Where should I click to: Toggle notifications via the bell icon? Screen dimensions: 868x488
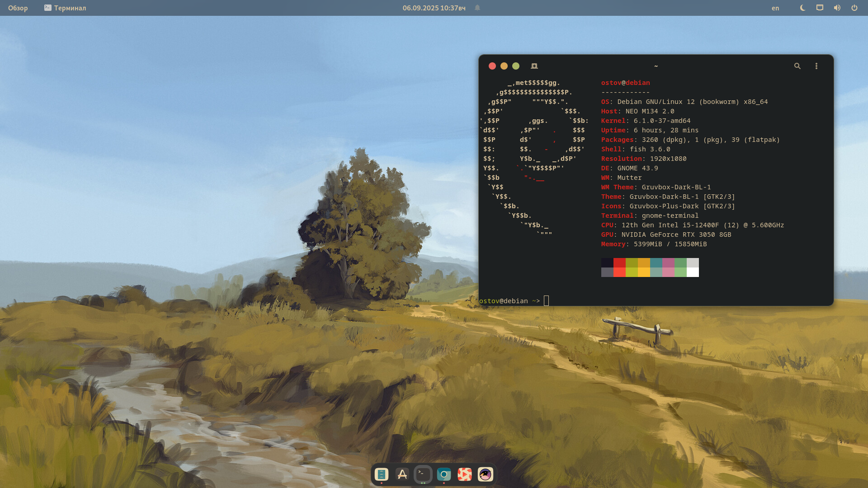tap(477, 8)
